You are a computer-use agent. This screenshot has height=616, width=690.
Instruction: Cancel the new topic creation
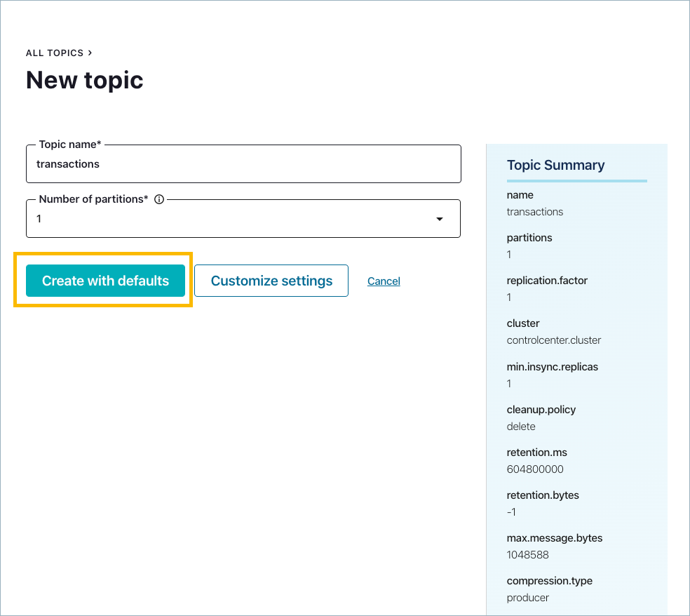384,281
